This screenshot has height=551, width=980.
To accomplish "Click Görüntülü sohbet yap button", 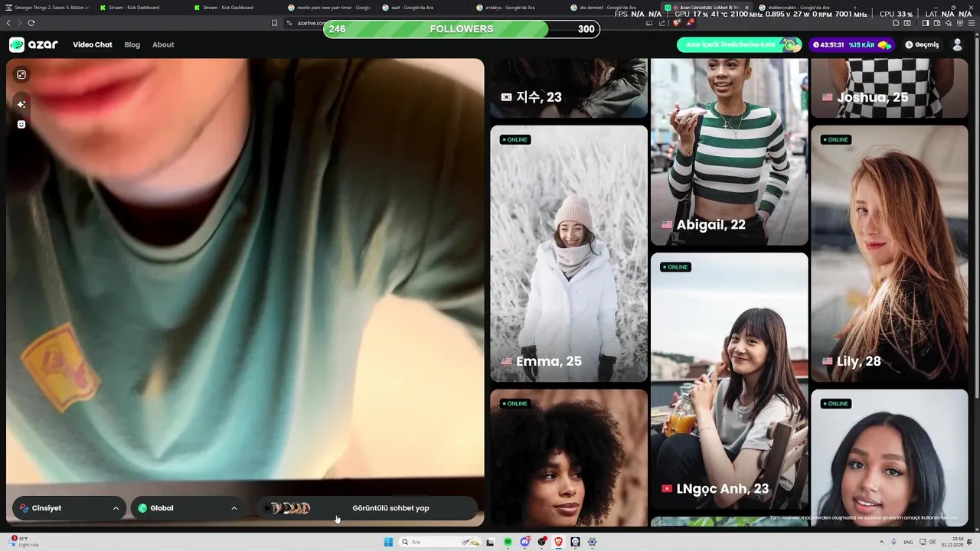I will click(x=367, y=508).
